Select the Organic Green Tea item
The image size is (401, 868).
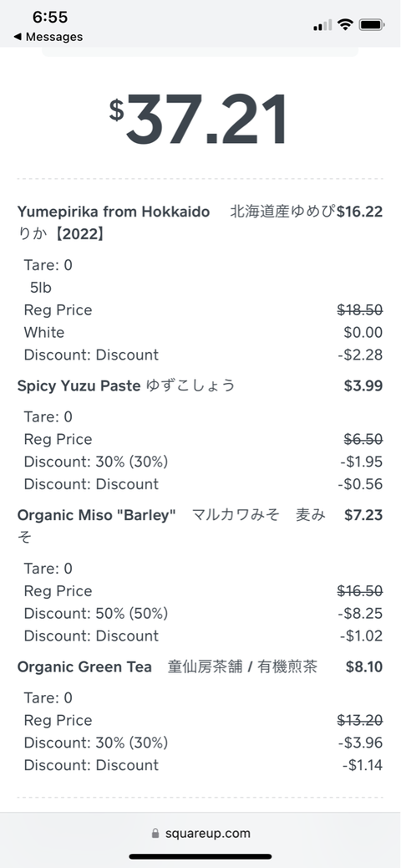coord(84,667)
